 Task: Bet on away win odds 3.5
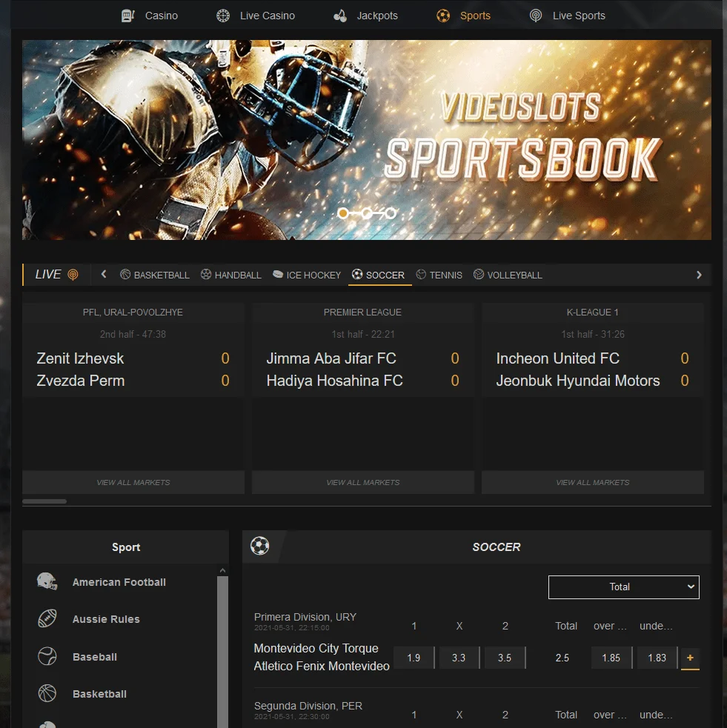505,658
